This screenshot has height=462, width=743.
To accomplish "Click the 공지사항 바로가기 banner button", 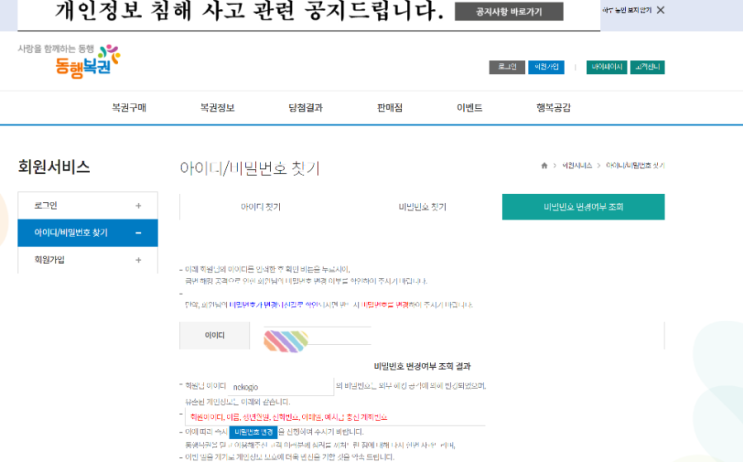I will click(x=509, y=11).
